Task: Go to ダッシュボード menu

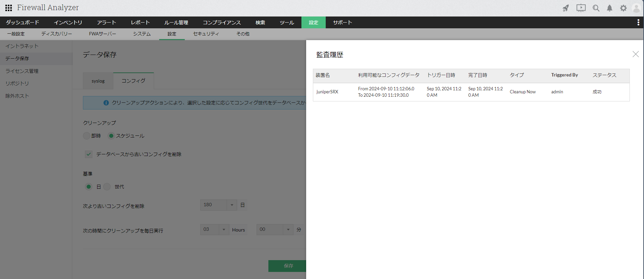Action: point(23,23)
